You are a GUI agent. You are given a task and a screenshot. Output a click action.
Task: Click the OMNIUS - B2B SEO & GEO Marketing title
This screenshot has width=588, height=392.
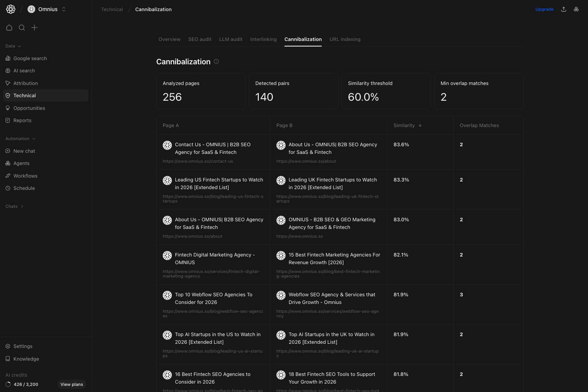pos(332,223)
